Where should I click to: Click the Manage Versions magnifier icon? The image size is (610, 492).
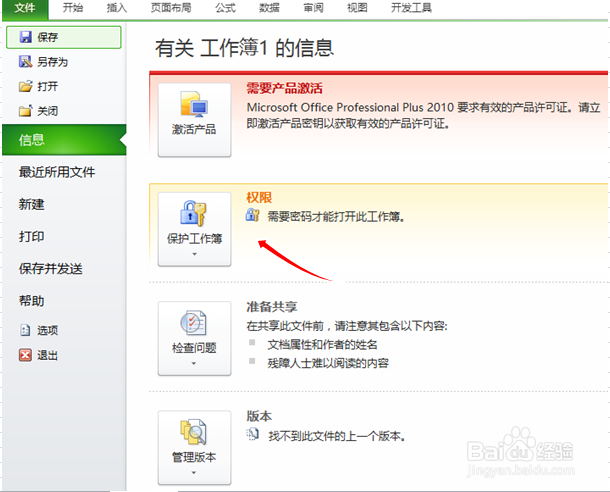click(x=193, y=432)
